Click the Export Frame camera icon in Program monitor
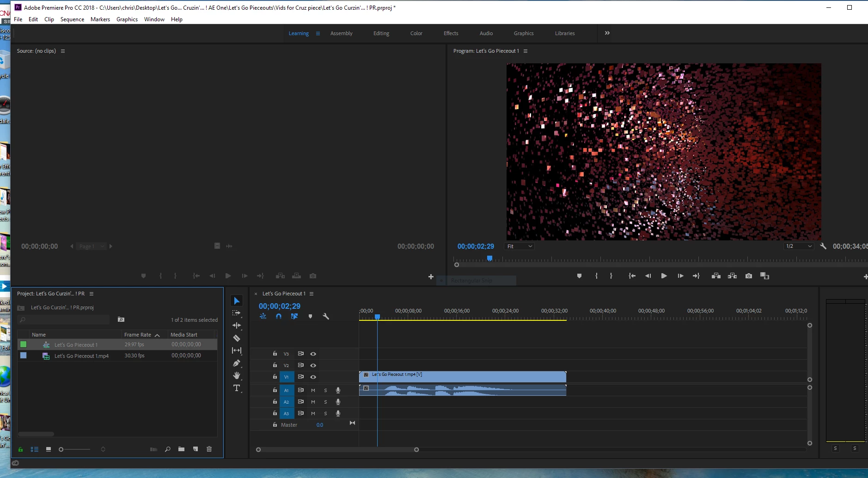 click(749, 276)
